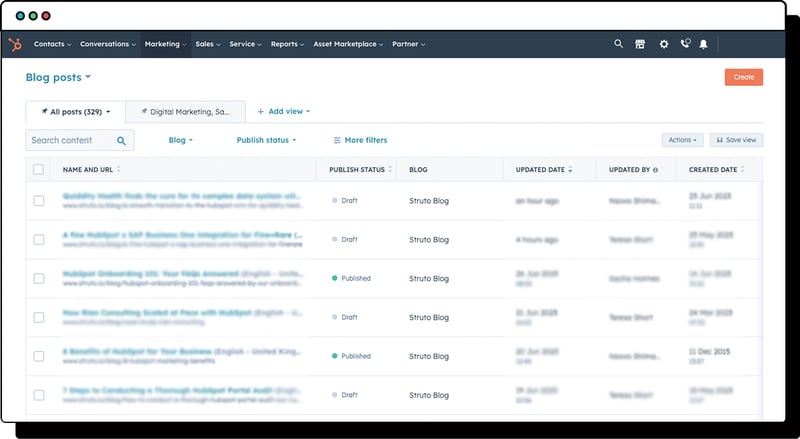
Task: Check the box for HubSpot Onboarding 101 post
Action: [x=39, y=279]
